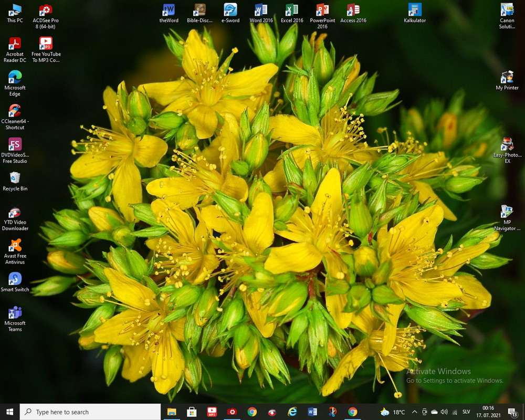525x420 pixels.
Task: Open This PC desktop icon
Action: pos(15,14)
